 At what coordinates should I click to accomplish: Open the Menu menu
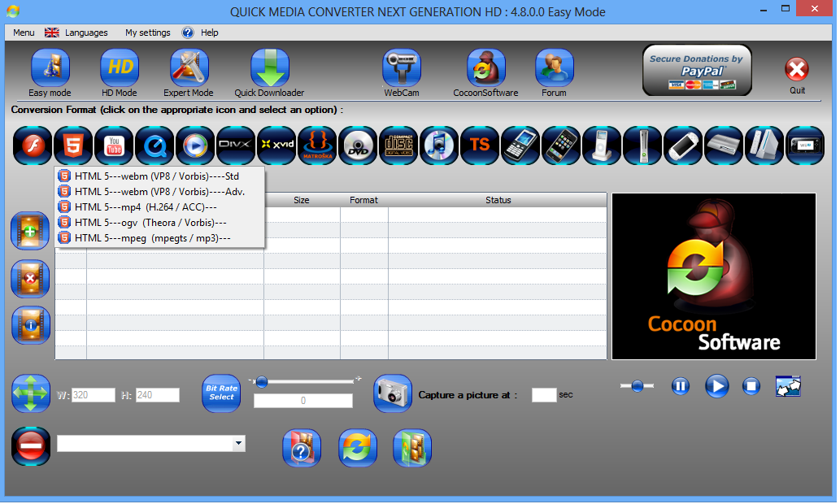point(24,33)
